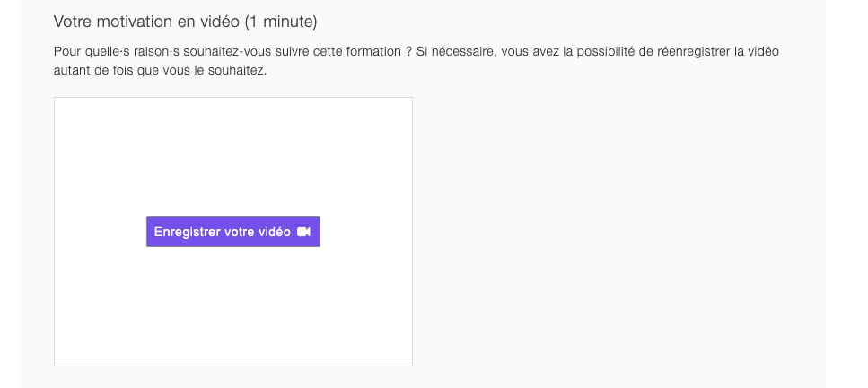Click the word "vidéo" on the purple button
Screen dimensions: 868x388
click(274, 232)
